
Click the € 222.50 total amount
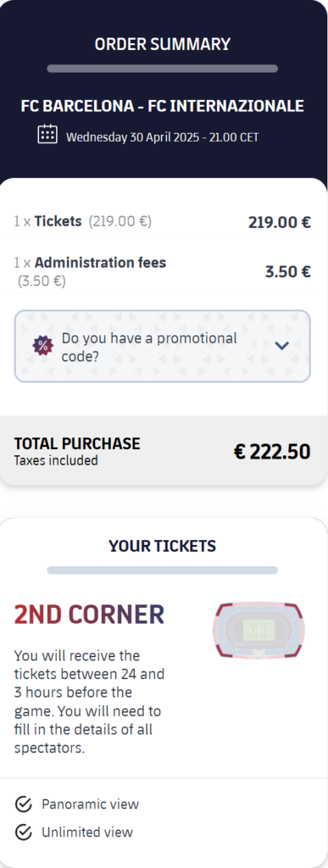click(x=272, y=452)
